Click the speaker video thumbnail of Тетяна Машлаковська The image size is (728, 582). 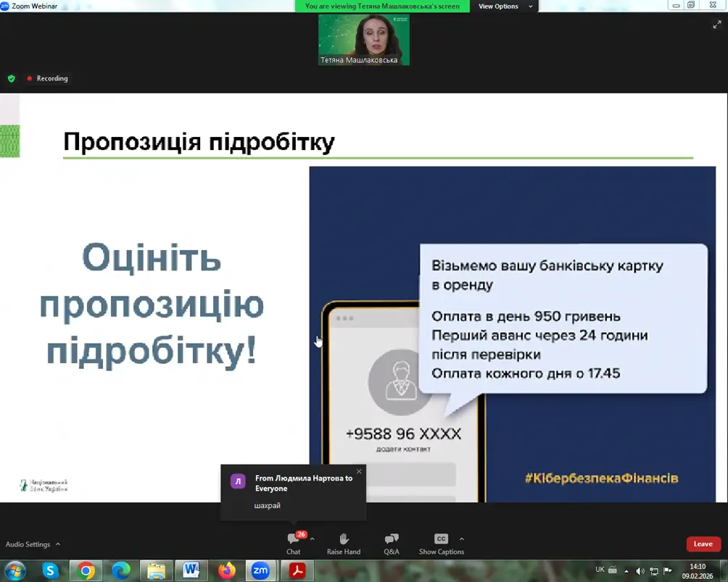364,40
